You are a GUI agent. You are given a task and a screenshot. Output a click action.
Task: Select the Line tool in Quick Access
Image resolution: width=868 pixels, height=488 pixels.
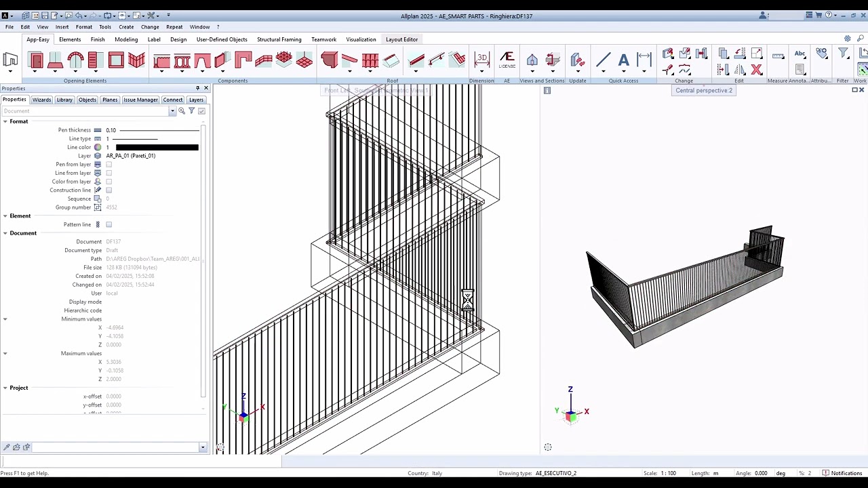[603, 60]
